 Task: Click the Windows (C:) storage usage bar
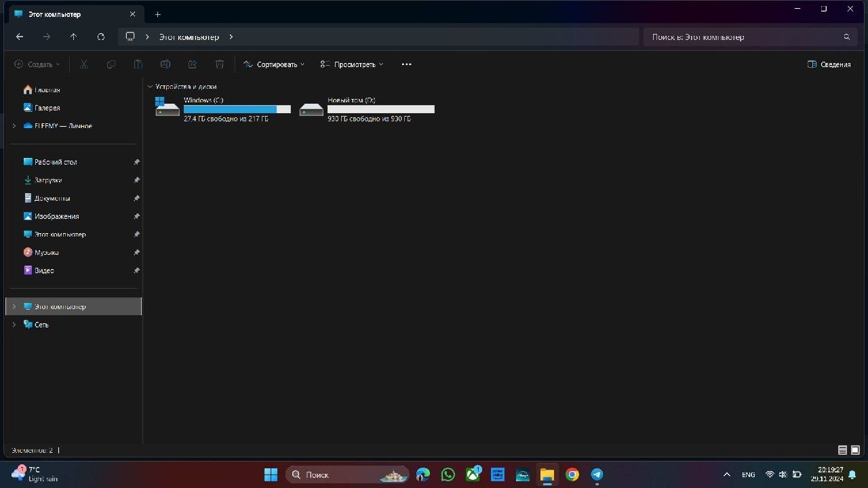coord(237,109)
